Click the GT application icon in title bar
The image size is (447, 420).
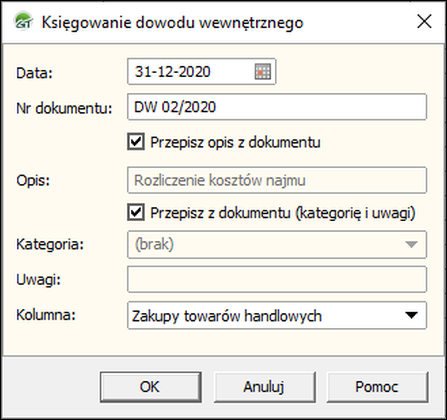click(23, 22)
